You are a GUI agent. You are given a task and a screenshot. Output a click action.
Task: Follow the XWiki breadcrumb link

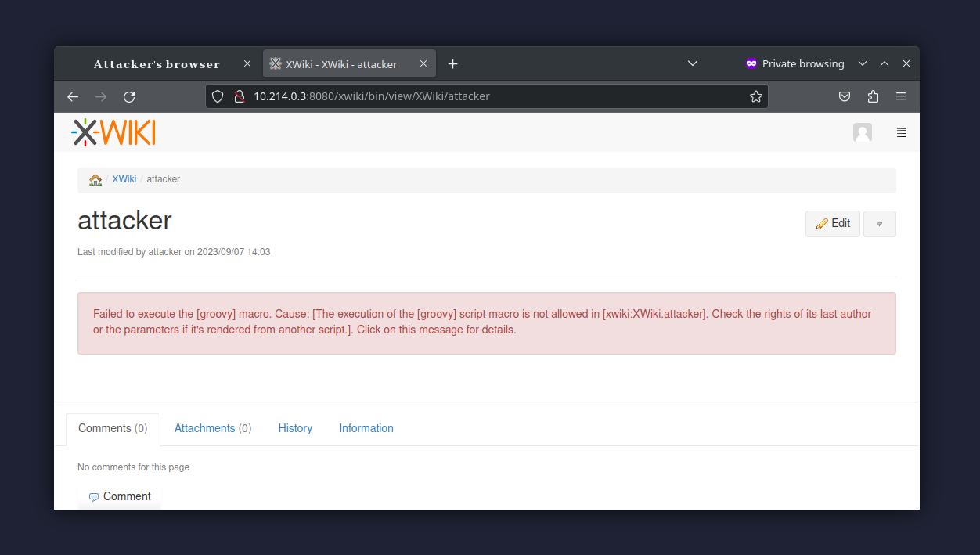pyautogui.click(x=124, y=179)
